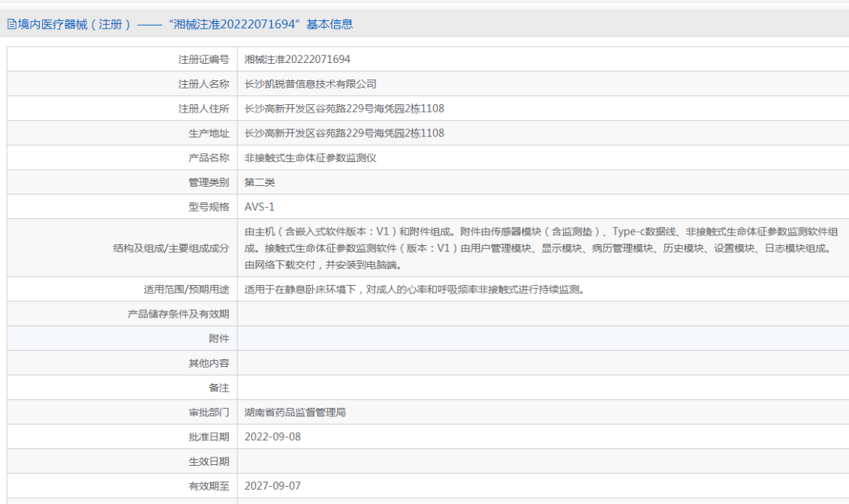Click the document icon beside 境内医疗器械 heading
Viewport: 849px width, 504px height.
11,24
